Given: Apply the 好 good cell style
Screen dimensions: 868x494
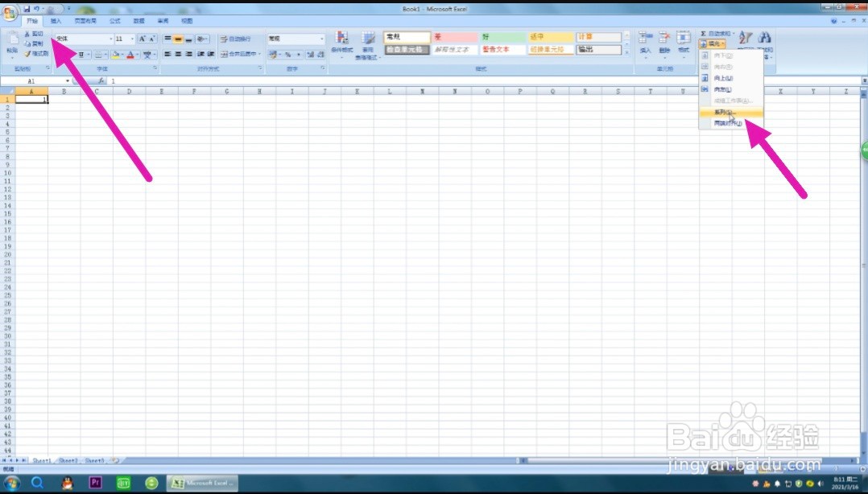Looking at the screenshot, I should pyautogui.click(x=502, y=37).
